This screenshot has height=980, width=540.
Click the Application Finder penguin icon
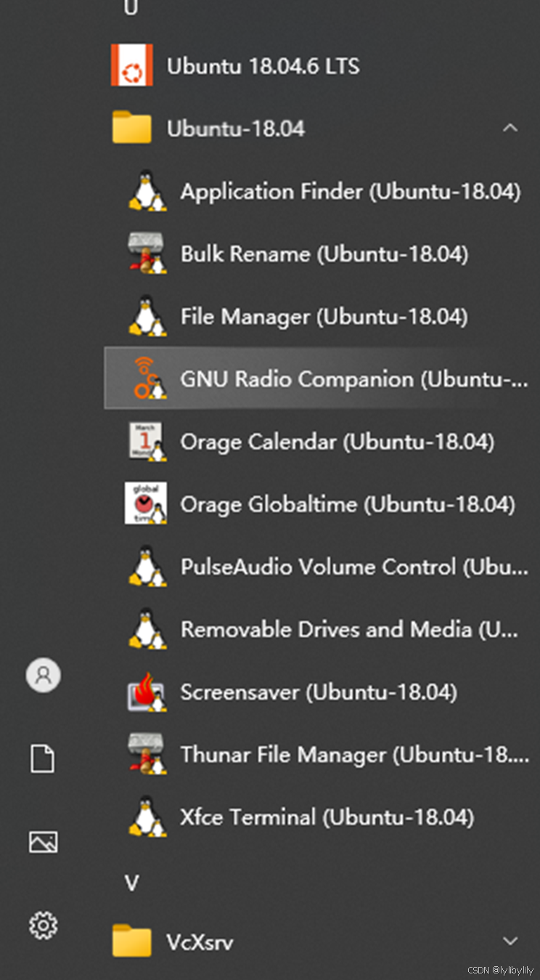click(147, 191)
